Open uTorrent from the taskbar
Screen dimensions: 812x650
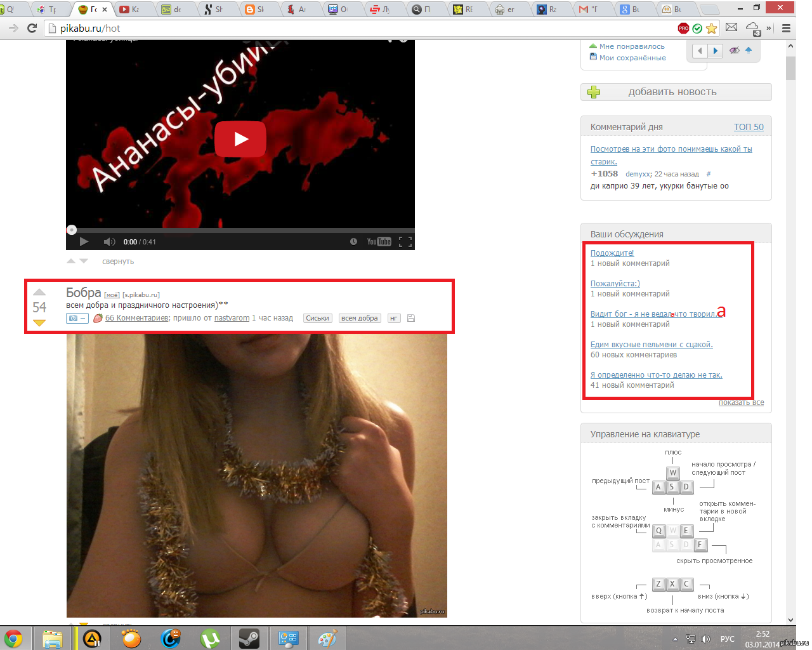(210, 638)
